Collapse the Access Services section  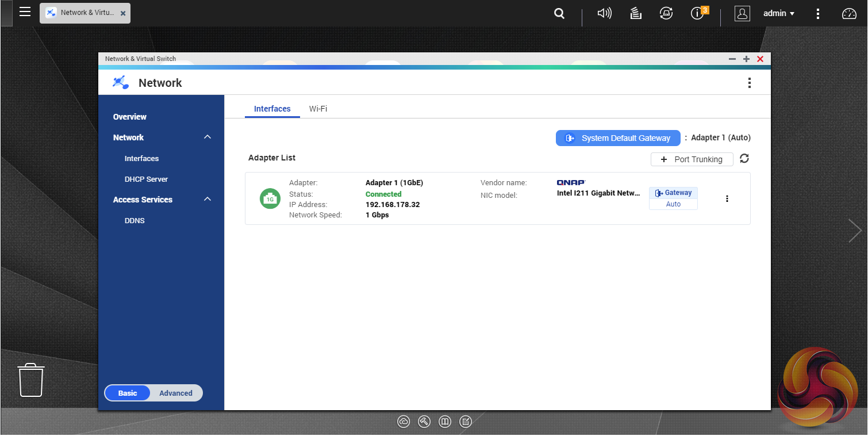click(208, 200)
